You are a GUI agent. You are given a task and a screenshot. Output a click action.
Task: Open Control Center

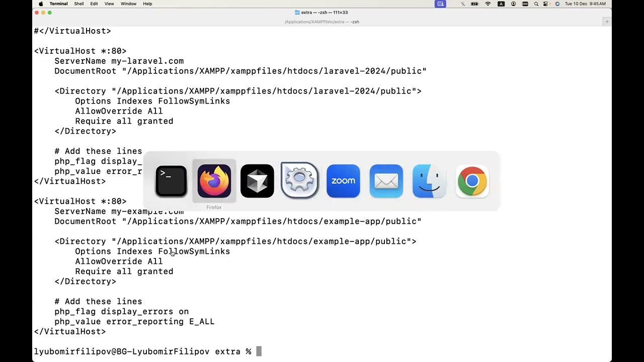click(546, 4)
